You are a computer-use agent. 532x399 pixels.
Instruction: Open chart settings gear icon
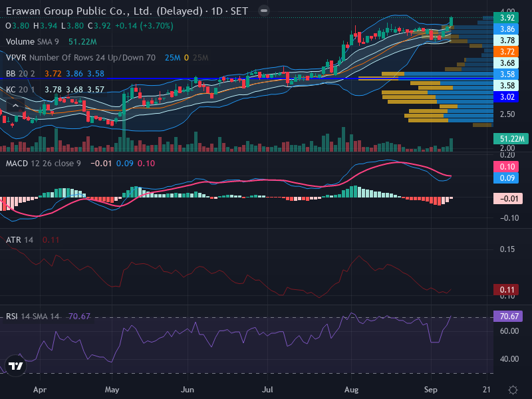(x=513, y=390)
